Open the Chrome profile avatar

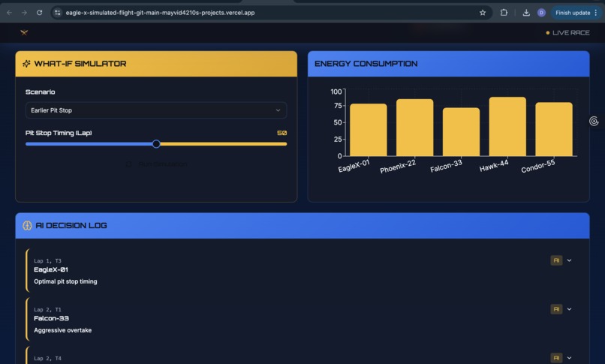541,13
